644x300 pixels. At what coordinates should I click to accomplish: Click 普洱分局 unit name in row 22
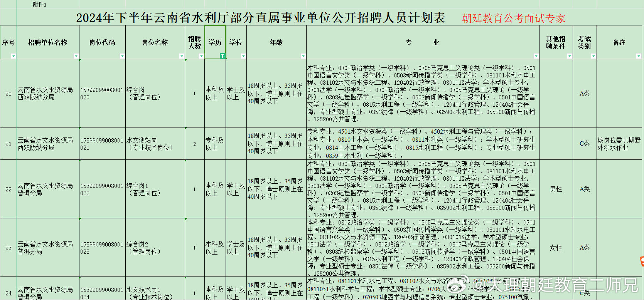[x=48, y=189]
